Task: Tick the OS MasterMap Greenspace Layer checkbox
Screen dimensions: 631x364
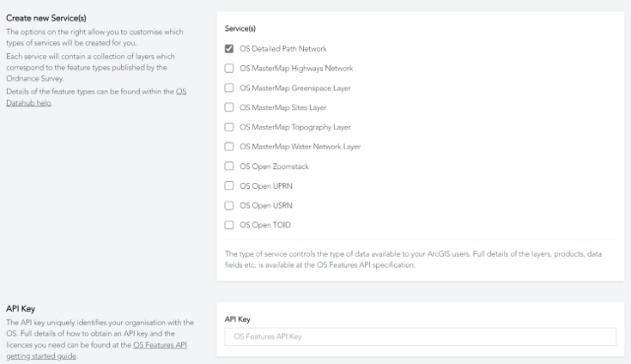Action: tap(229, 88)
